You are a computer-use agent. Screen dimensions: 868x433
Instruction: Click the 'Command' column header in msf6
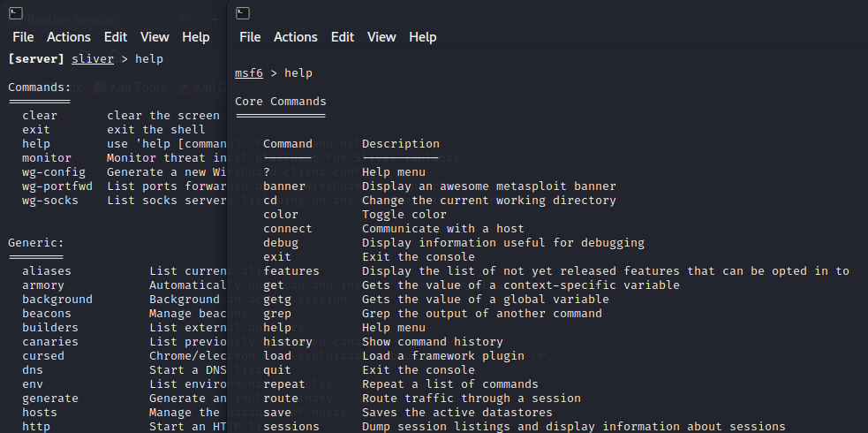click(288, 144)
